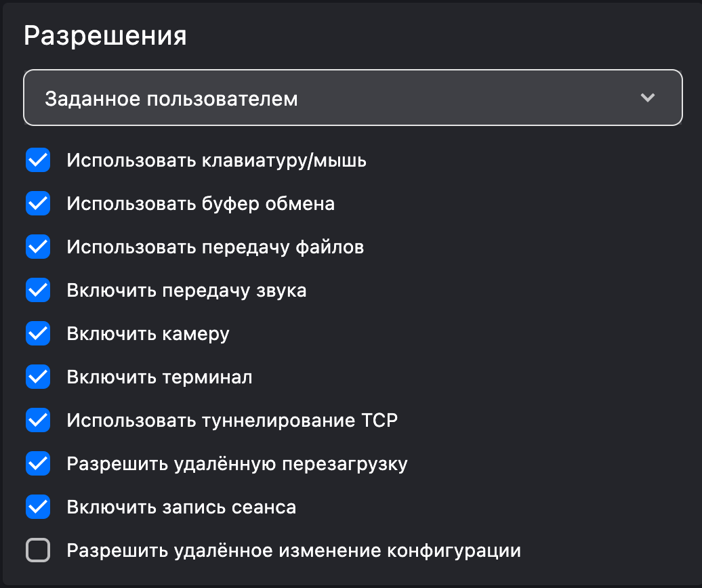Uncheck «Использовать клавиатуру/мышь»

click(x=38, y=161)
